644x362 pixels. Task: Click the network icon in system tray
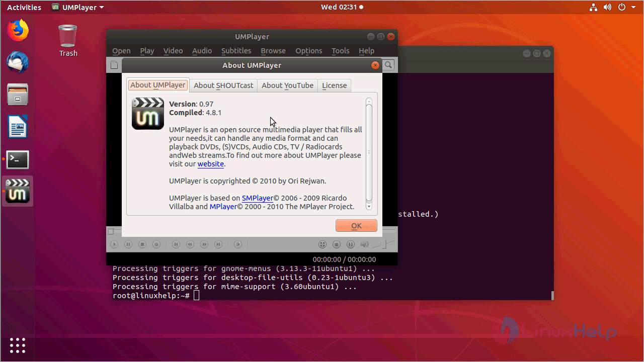[593, 8]
